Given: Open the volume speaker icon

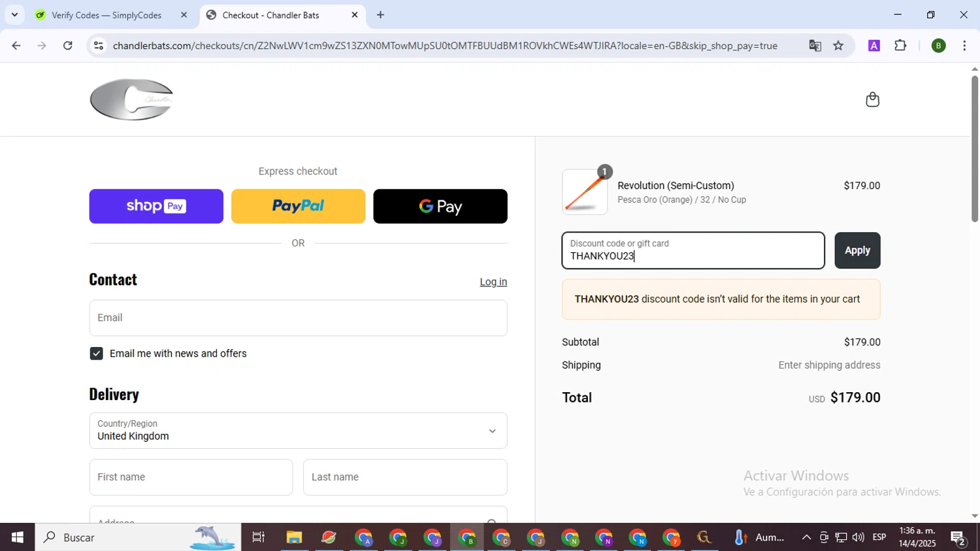Looking at the screenshot, I should click(x=858, y=537).
